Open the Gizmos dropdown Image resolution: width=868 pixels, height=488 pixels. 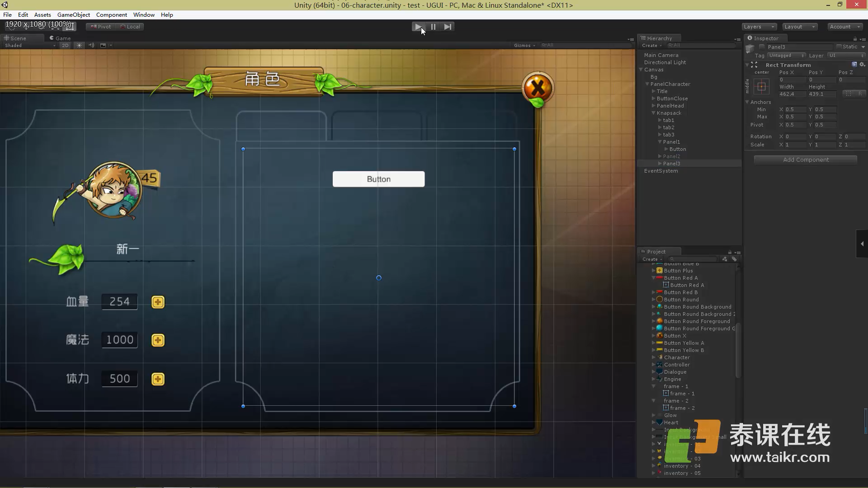pos(524,45)
